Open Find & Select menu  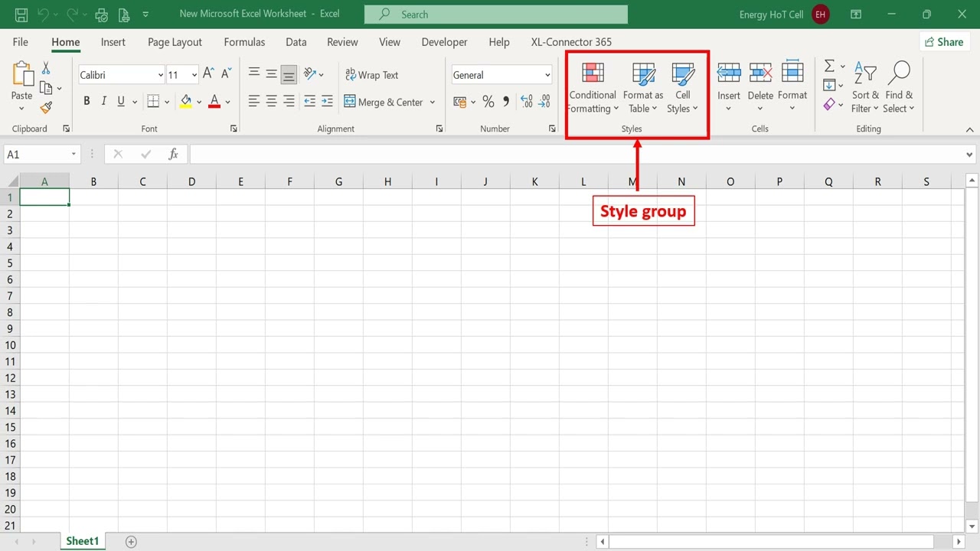[x=899, y=88]
